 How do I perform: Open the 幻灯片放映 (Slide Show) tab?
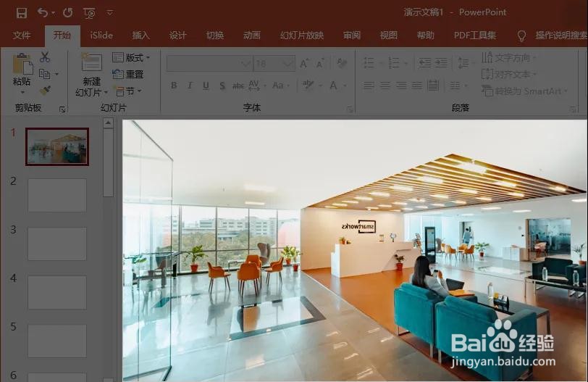click(x=301, y=36)
